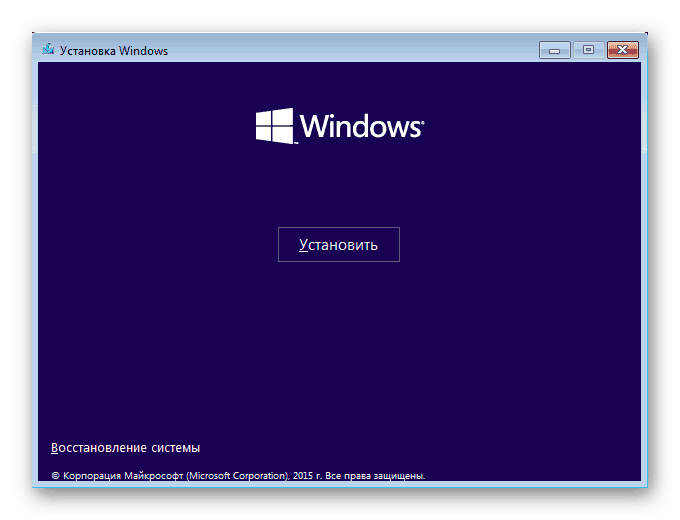
Task: Click the registered trademark mark after Windows
Action: tap(422, 122)
